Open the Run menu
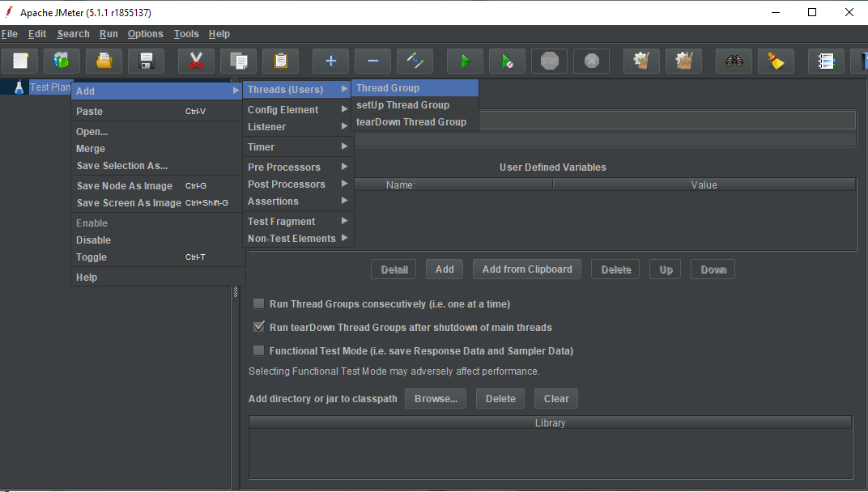The height and width of the screenshot is (492, 868). point(108,34)
